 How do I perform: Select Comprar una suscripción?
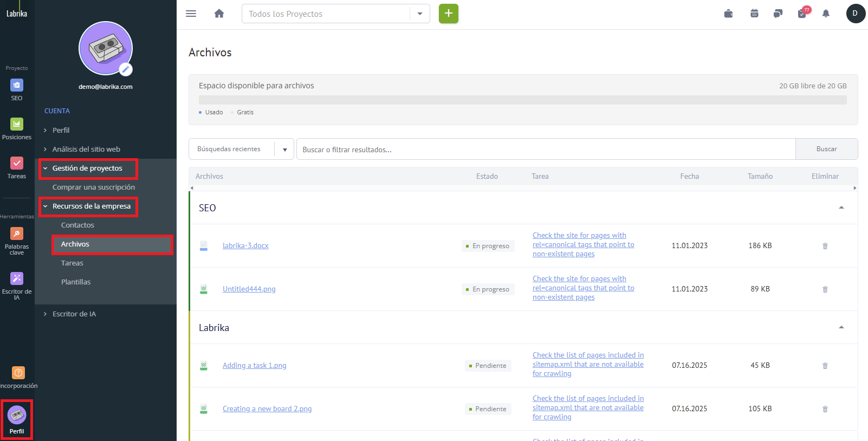(x=94, y=187)
